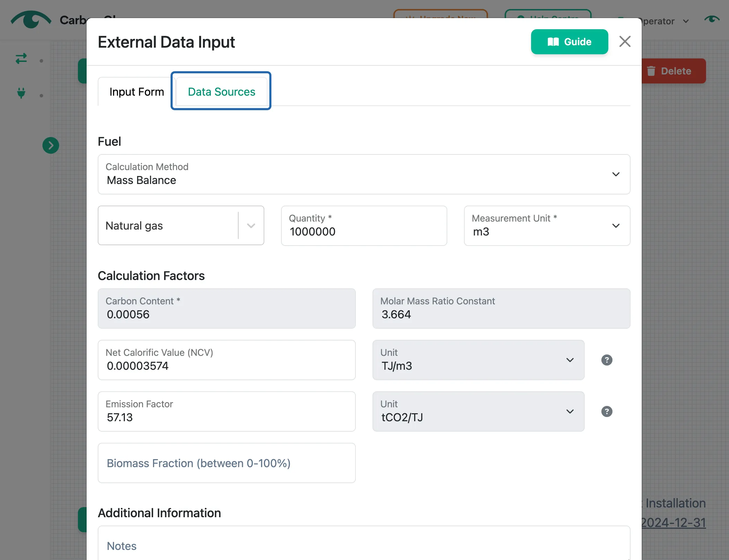Open the Measurement Unit m3 dropdown
Viewport: 729px width, 560px height.
click(547, 225)
